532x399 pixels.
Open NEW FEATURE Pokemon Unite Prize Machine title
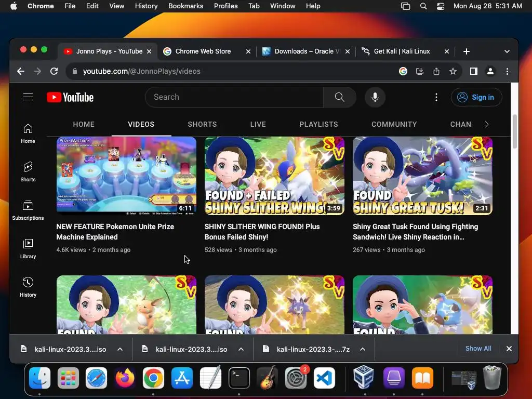point(115,232)
